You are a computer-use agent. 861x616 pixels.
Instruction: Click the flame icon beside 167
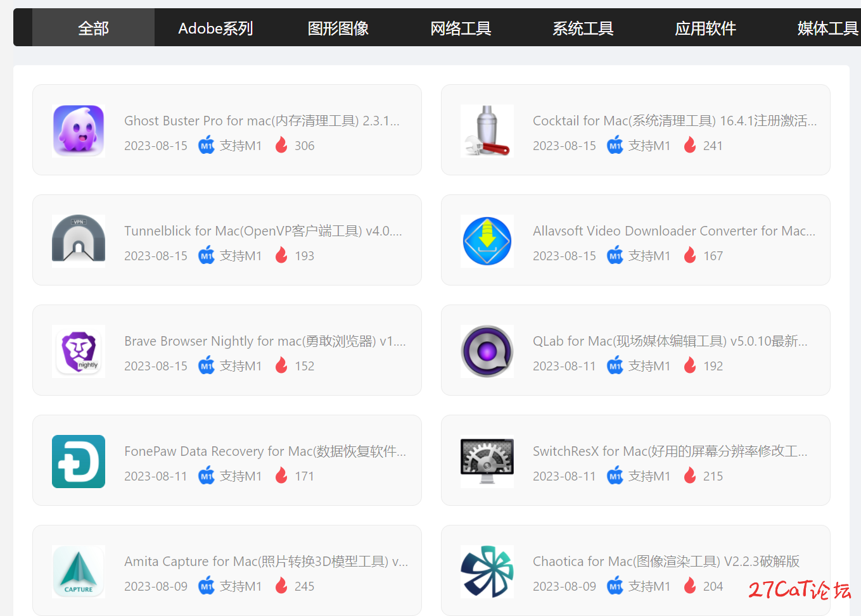[x=690, y=255]
